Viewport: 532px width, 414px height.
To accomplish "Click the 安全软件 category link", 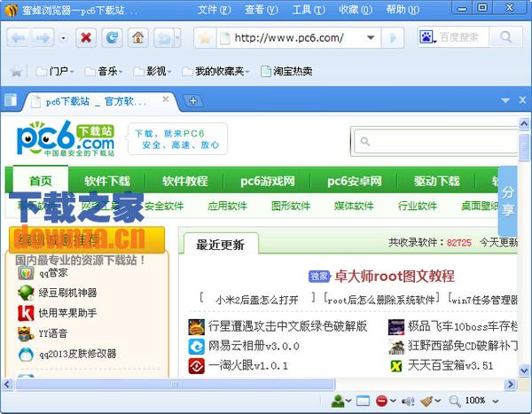I will (x=164, y=206).
